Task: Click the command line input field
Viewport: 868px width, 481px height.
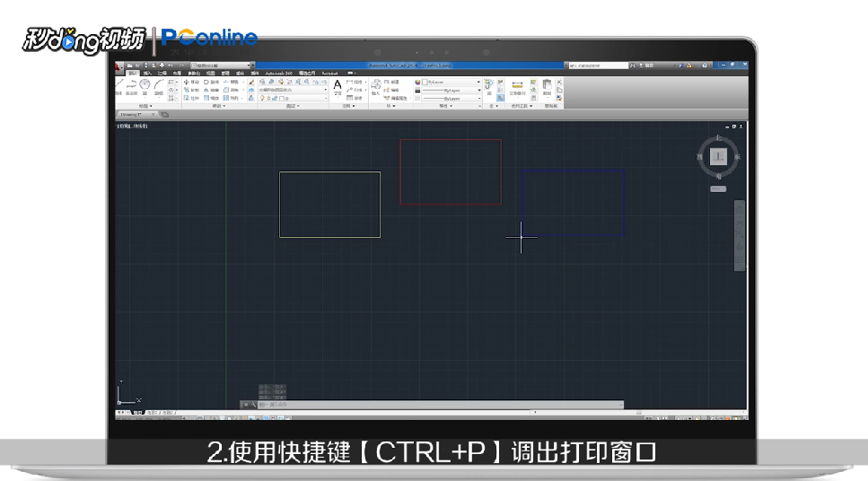Action: 440,405
